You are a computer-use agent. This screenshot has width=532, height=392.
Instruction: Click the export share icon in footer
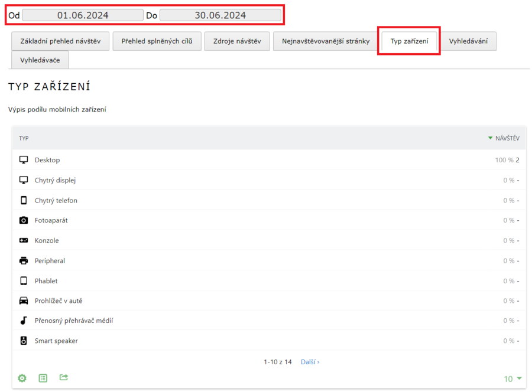pos(64,377)
